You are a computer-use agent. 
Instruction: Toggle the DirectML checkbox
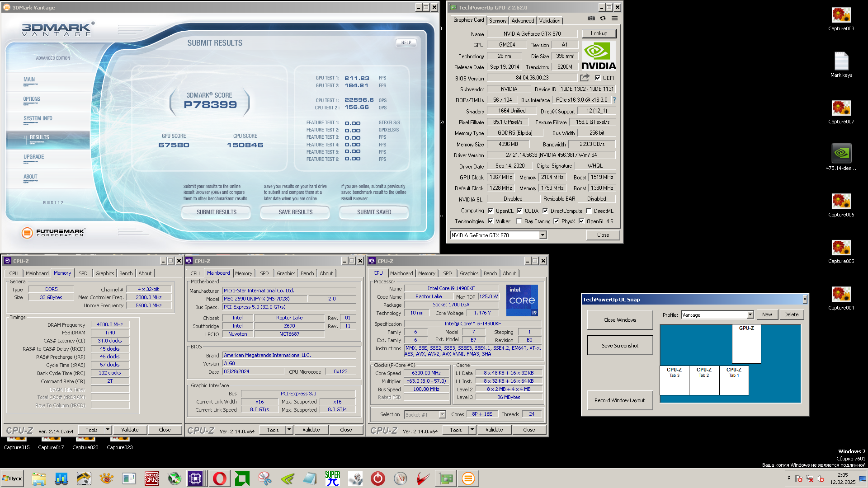(x=589, y=211)
